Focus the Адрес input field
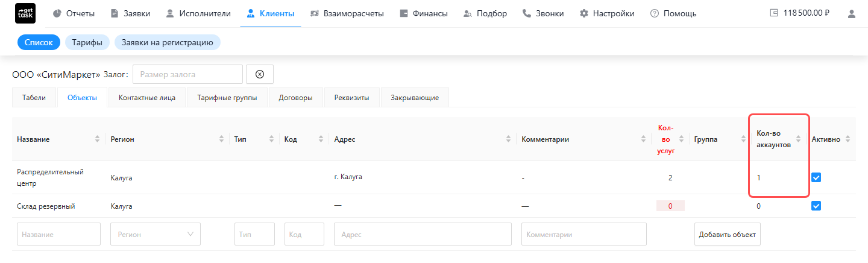This screenshot has height=263, width=868. tap(423, 234)
